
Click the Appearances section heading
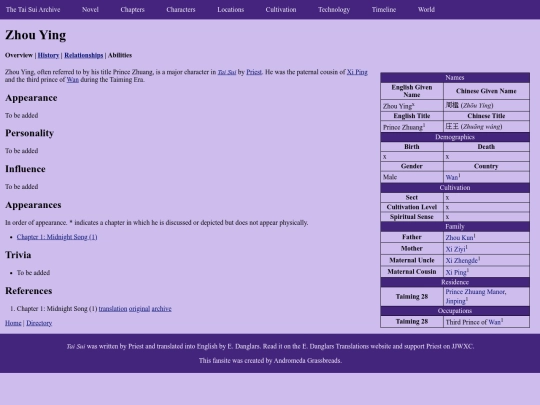tap(33, 205)
